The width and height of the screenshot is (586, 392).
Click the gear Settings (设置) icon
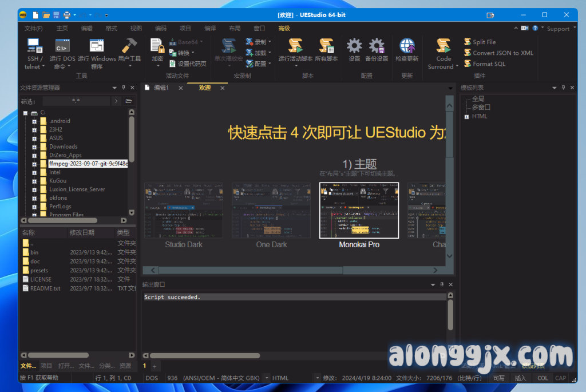(354, 46)
